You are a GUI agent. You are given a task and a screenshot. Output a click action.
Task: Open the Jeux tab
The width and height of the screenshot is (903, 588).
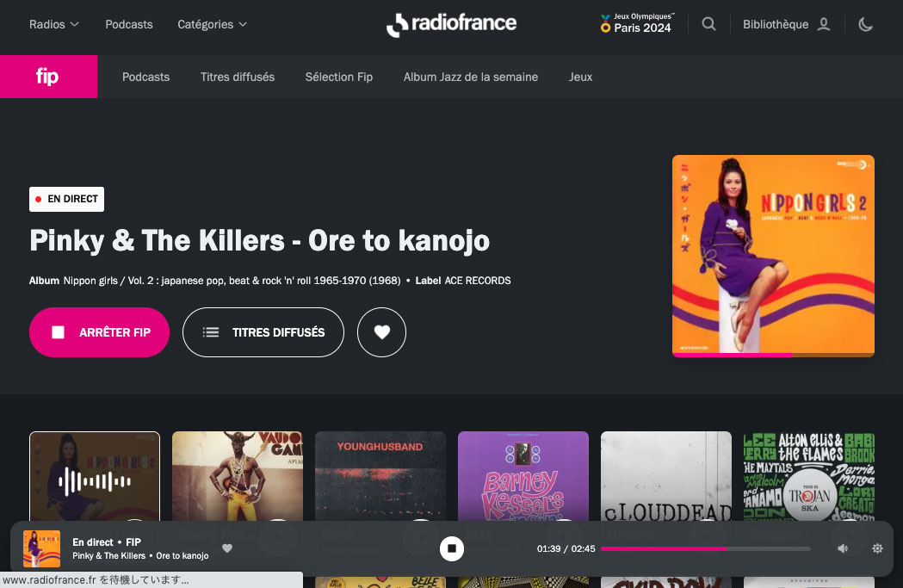tap(580, 77)
